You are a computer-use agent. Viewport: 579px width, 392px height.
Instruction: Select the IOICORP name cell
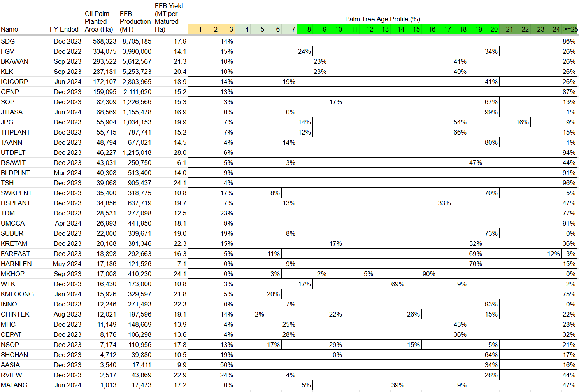(x=24, y=82)
